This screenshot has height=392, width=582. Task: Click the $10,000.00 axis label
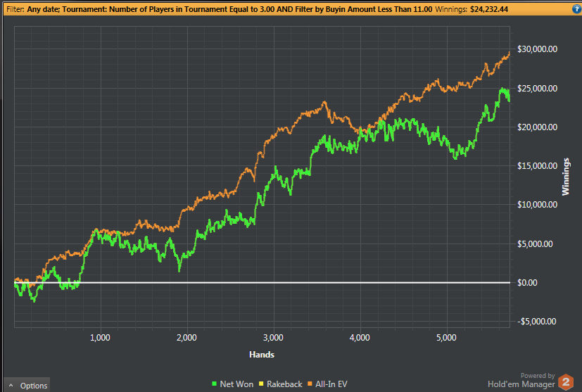click(x=537, y=205)
